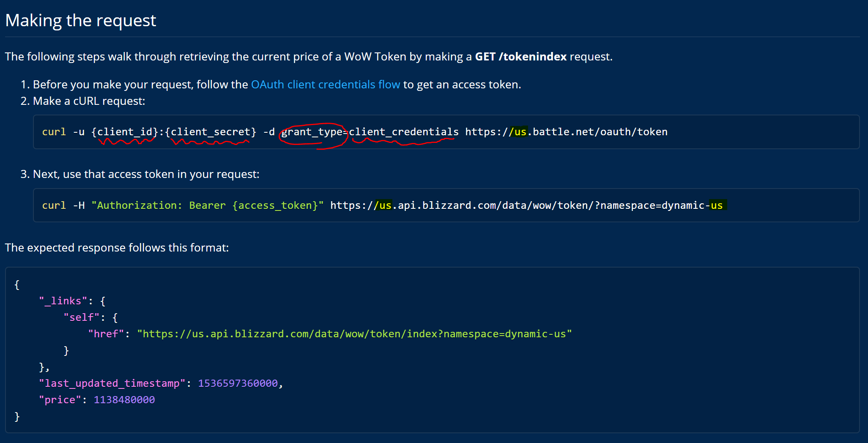Click the 'Before you make your request' step text
Viewport: 868px width, 443px height.
click(277, 85)
